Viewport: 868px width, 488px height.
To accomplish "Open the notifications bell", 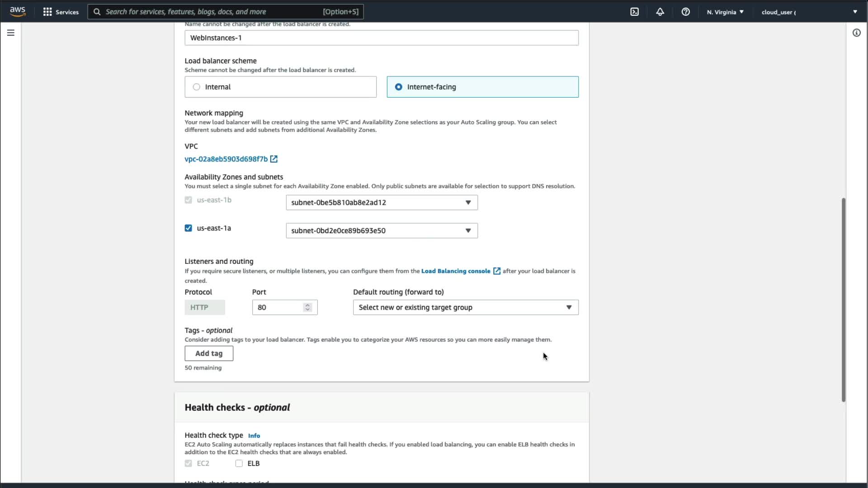I will pos(660,12).
